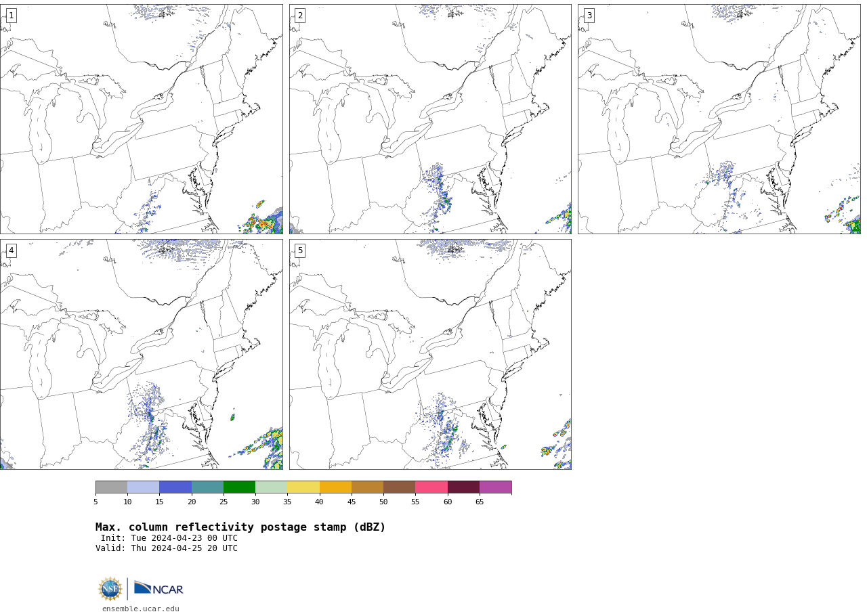Select the purple 65+ dBZ swatch
The height and width of the screenshot is (616, 867).
(x=495, y=487)
